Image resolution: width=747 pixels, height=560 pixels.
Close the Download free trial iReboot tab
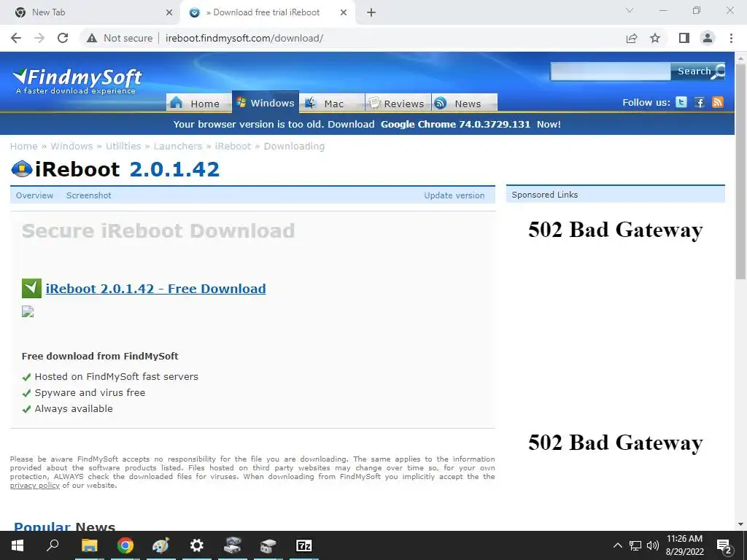coord(344,12)
